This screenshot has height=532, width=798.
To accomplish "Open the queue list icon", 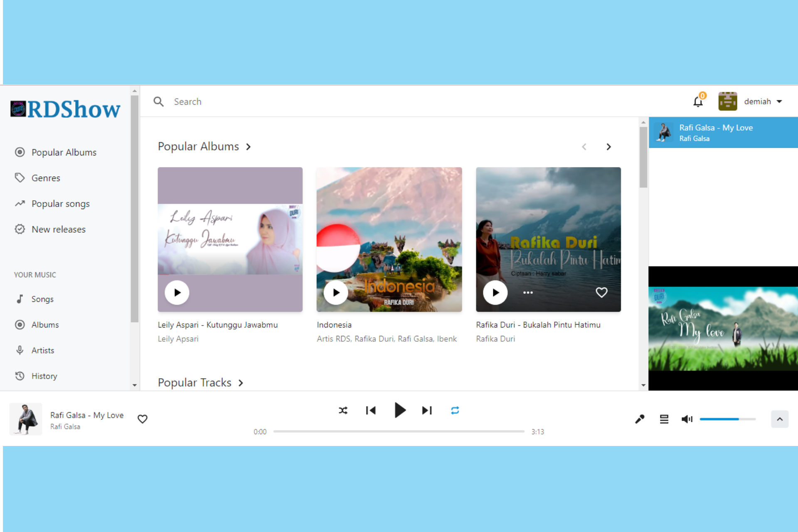I will click(664, 419).
